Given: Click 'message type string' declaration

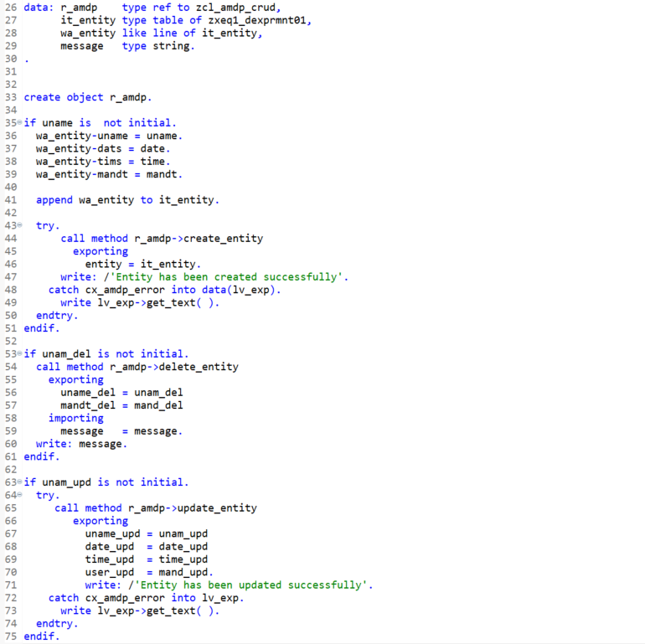Looking at the screenshot, I should tap(127, 46).
